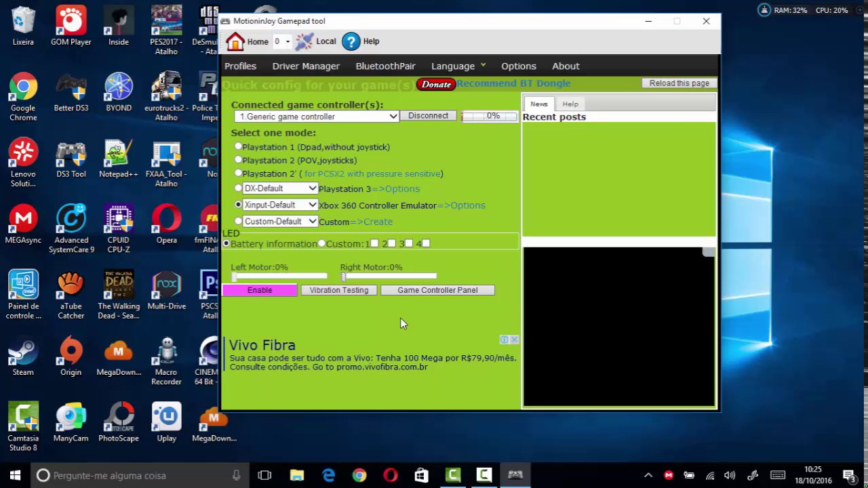Choose Battery information for LED

click(226, 243)
